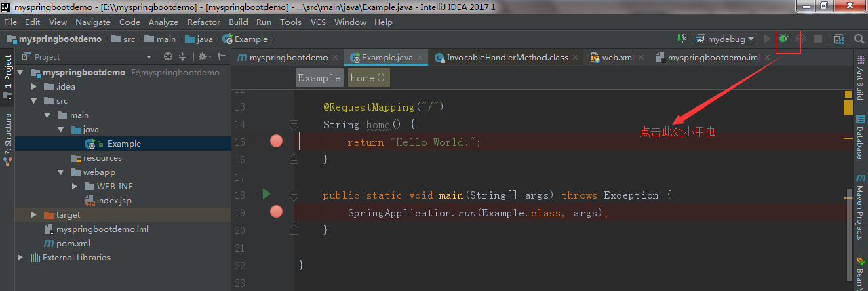The height and width of the screenshot is (291, 868).
Task: Click the green run gutter arrow on line 18
Action: click(266, 195)
